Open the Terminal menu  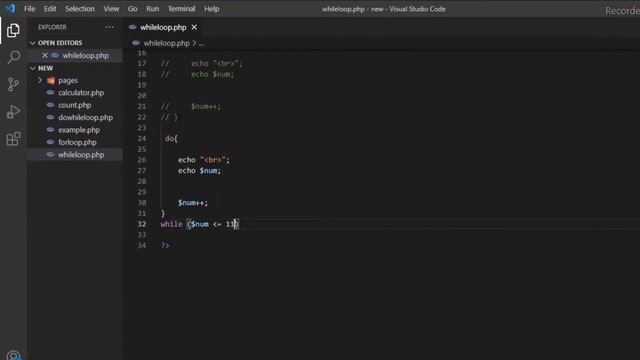point(181,9)
